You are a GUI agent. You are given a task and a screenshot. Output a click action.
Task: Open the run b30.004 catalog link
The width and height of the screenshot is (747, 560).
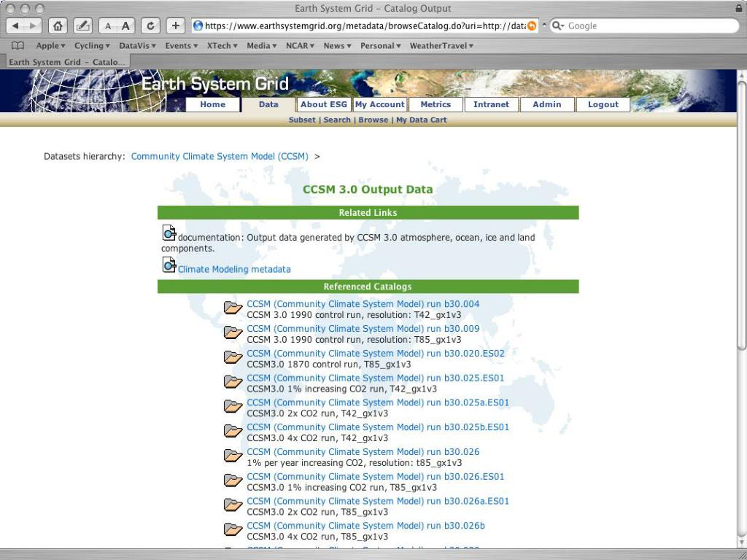[x=363, y=304]
